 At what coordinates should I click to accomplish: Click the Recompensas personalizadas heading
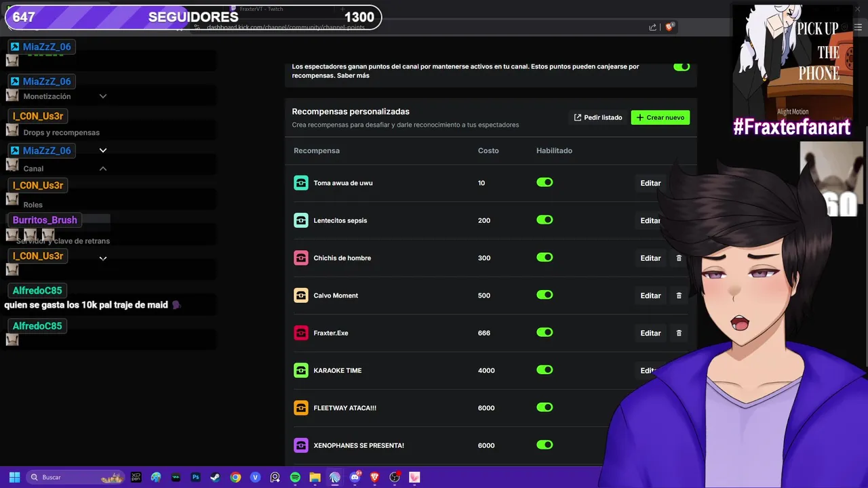pyautogui.click(x=351, y=111)
